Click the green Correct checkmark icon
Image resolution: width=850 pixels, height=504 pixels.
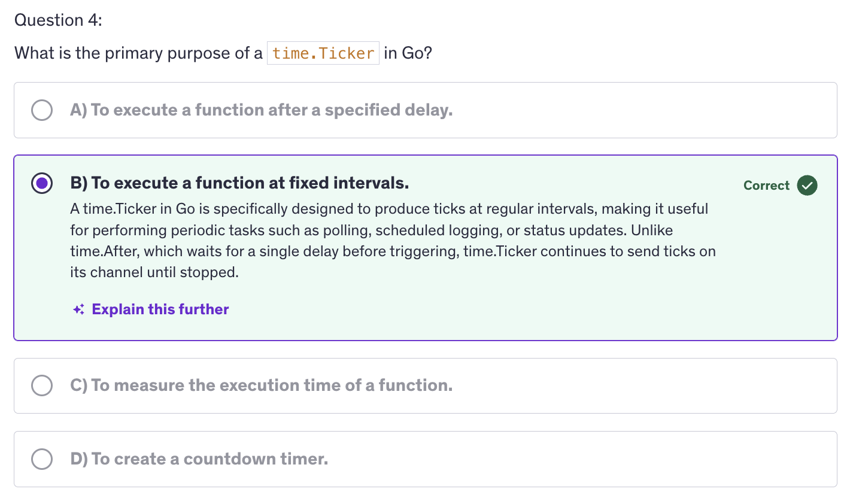(807, 186)
